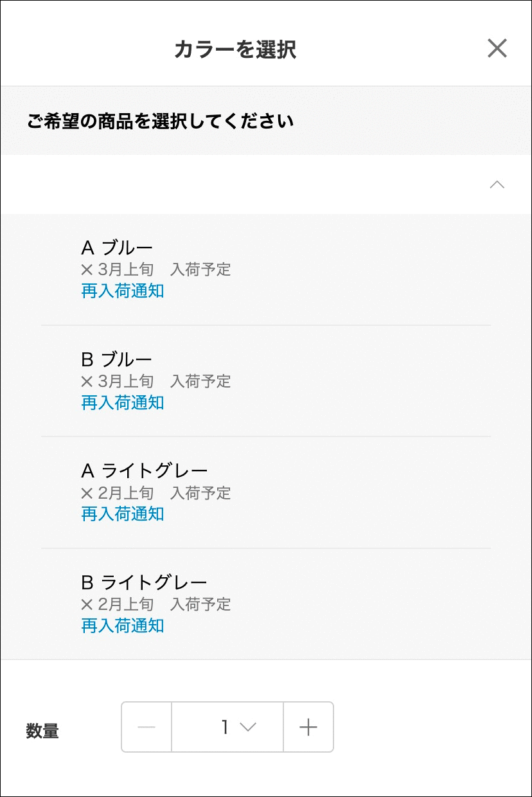532x797 pixels.
Task: Click the カラーを選択 header title
Action: 235,49
